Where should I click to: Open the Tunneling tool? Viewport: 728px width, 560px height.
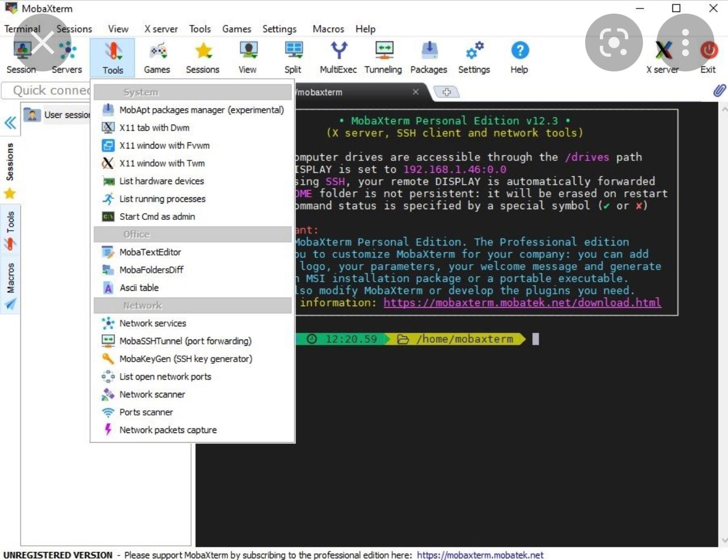[x=383, y=56]
